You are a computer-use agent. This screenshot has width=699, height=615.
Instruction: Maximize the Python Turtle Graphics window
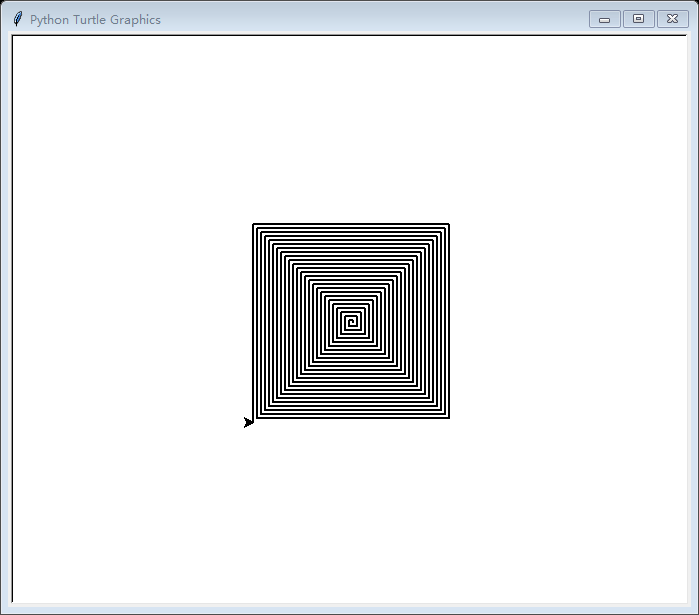638,19
